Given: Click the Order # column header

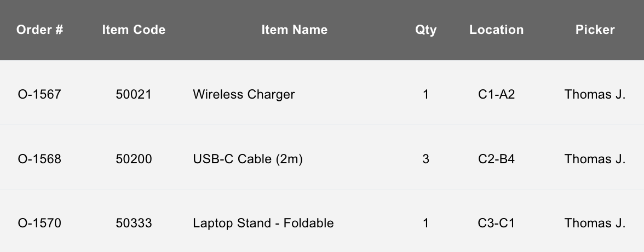Looking at the screenshot, I should (39, 30).
